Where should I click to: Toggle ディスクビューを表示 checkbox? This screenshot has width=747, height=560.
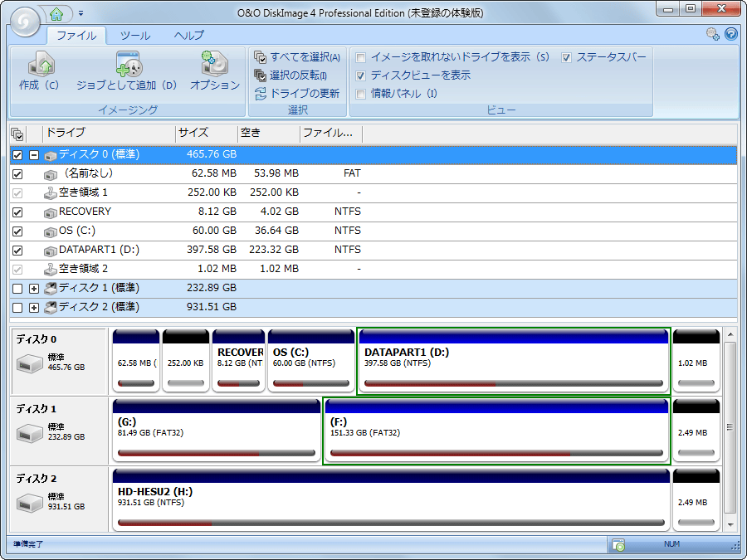click(x=361, y=75)
